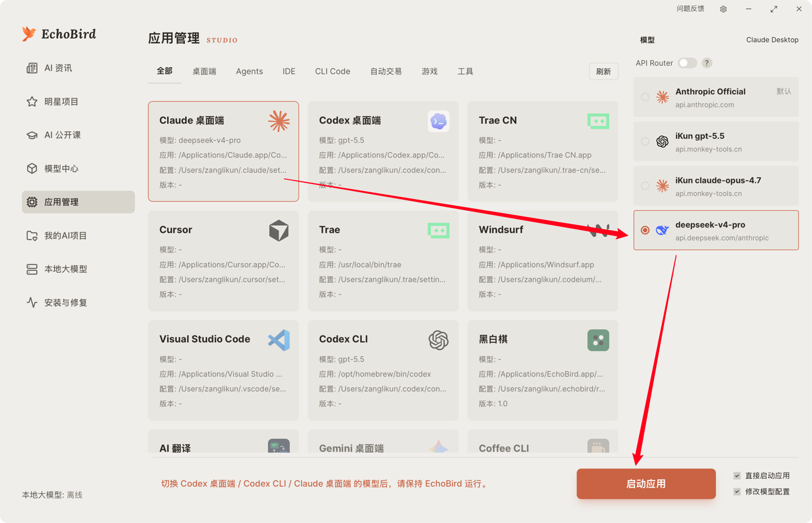This screenshot has height=523, width=812.
Task: Open the 工具 tab
Action: pyautogui.click(x=465, y=71)
